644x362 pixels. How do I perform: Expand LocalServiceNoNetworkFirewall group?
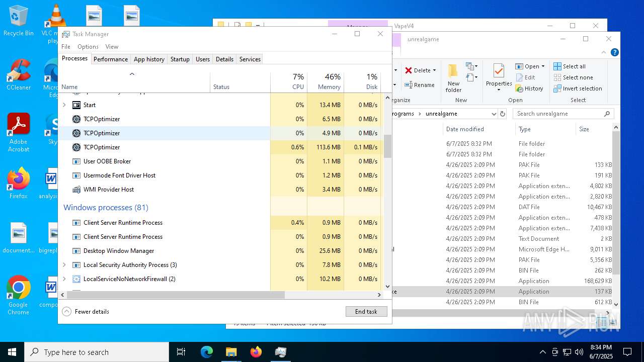[x=64, y=279]
